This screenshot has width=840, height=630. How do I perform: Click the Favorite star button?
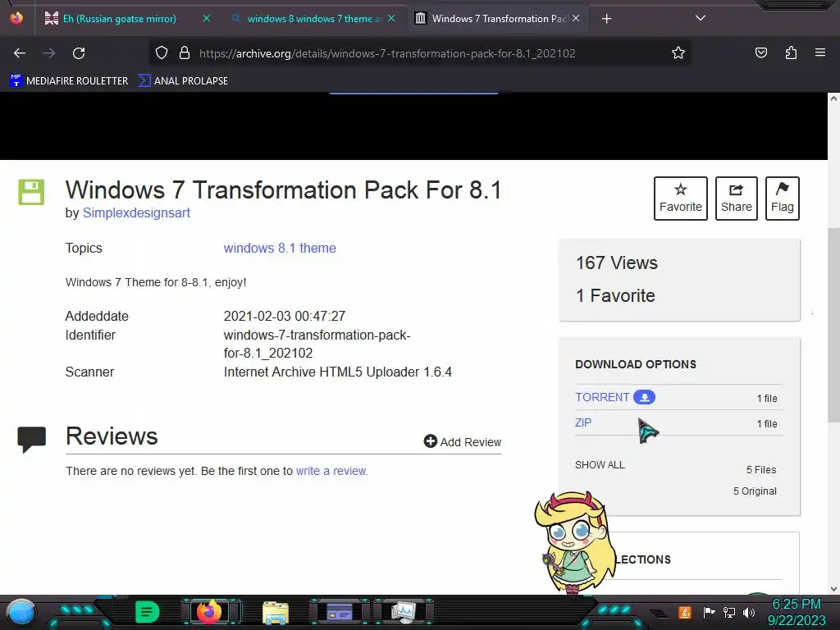[680, 199]
